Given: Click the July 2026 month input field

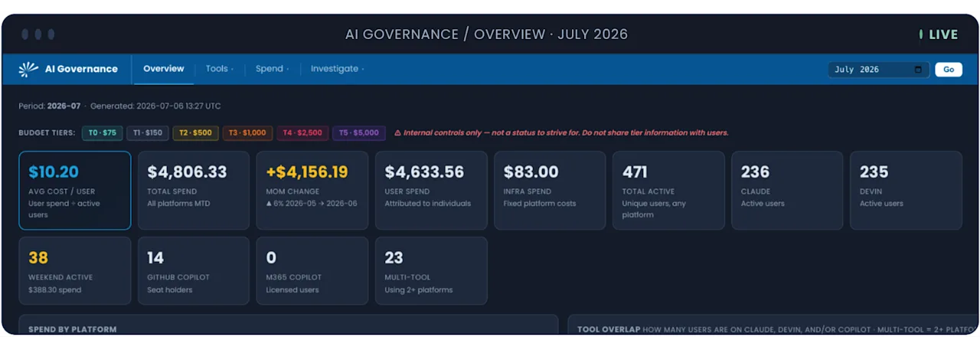Looking at the screenshot, I should click(878, 70).
